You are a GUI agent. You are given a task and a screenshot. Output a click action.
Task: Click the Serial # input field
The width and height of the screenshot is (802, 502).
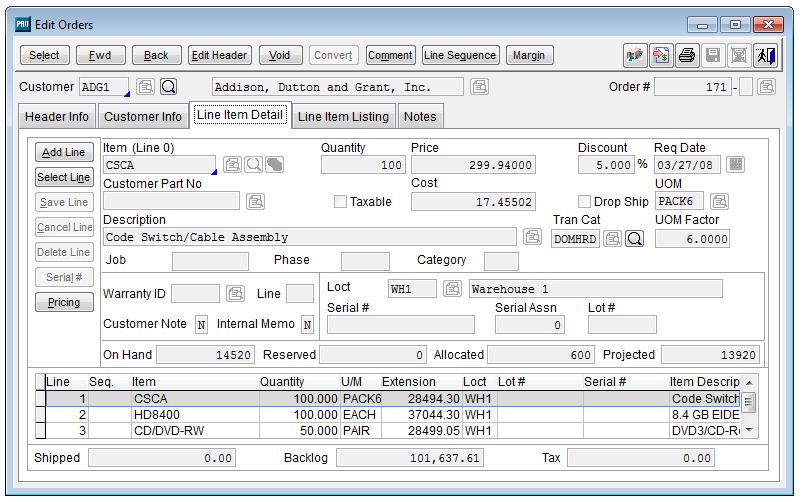[x=400, y=324]
